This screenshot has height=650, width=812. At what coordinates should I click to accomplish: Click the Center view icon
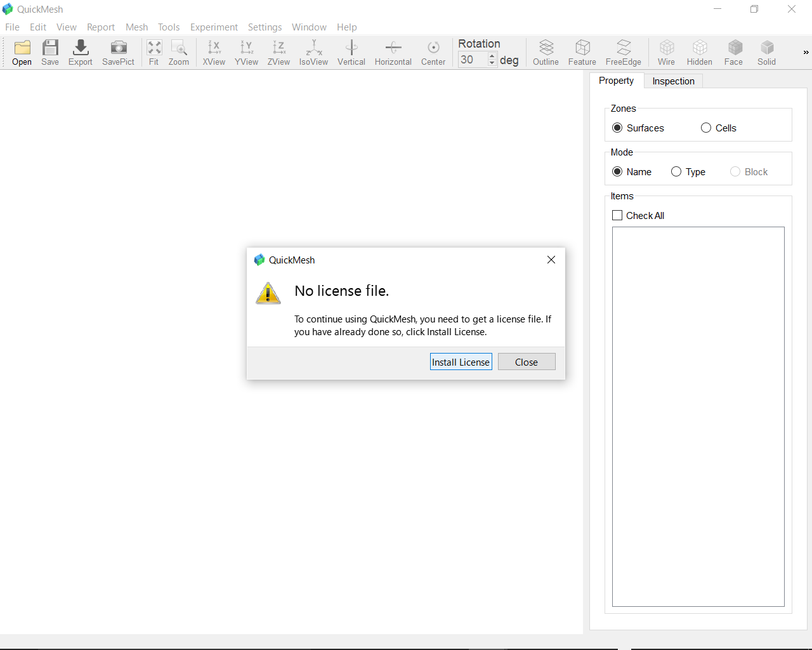[433, 53]
